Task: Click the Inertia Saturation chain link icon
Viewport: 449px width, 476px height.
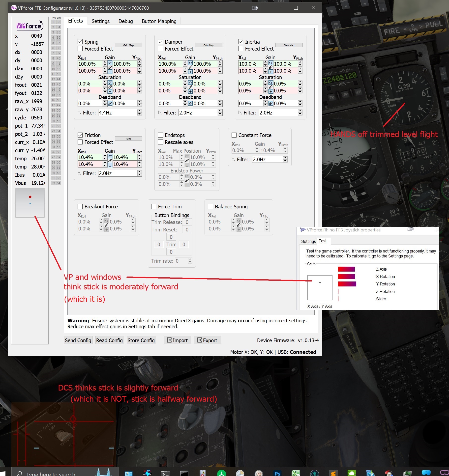Action: 270,87
